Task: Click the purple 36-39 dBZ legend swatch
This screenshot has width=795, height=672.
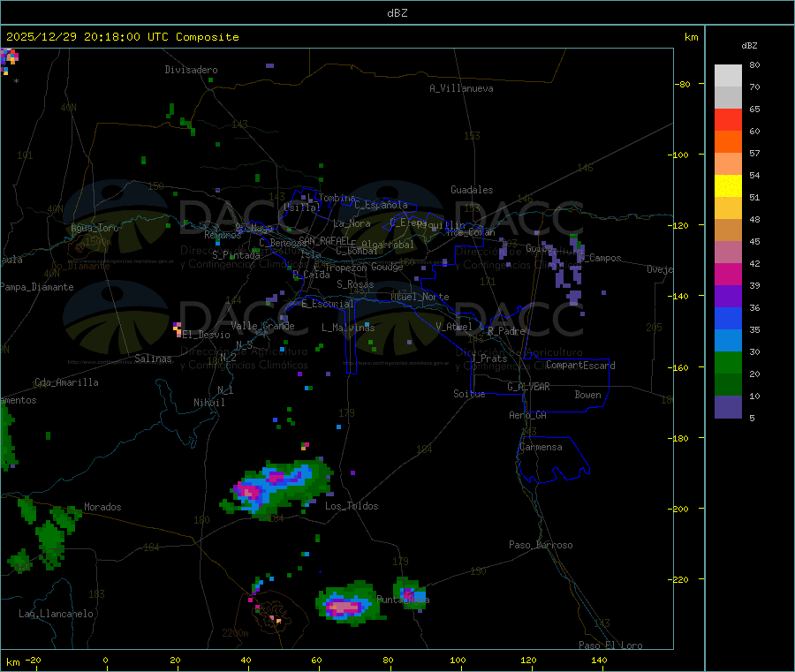Action: click(x=728, y=297)
